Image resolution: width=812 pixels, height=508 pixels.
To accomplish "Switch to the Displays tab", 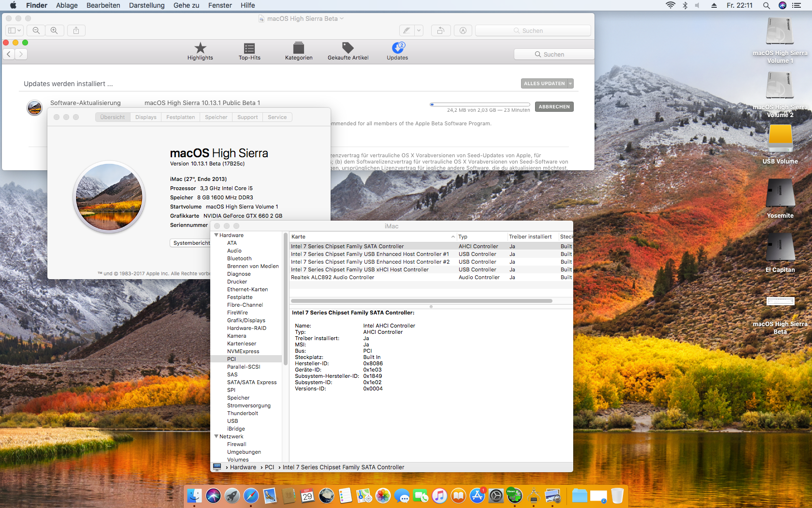I will tap(145, 117).
